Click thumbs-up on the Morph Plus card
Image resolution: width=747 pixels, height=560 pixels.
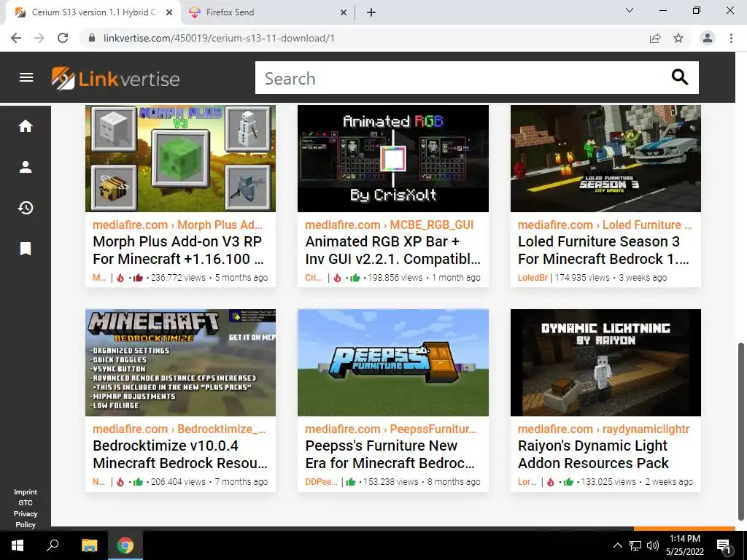[138, 278]
